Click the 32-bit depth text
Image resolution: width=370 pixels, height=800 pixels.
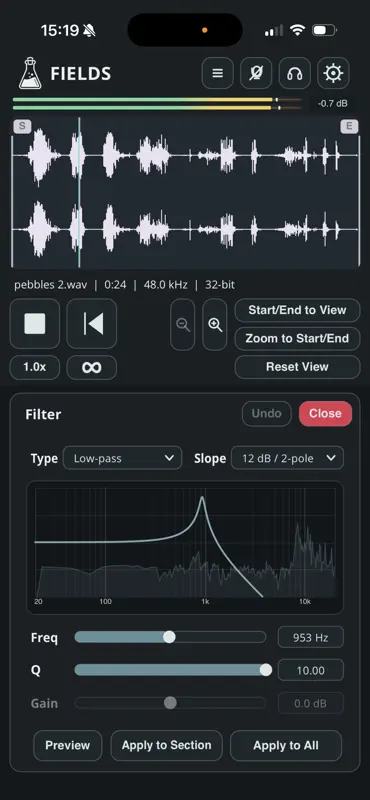[x=220, y=285]
